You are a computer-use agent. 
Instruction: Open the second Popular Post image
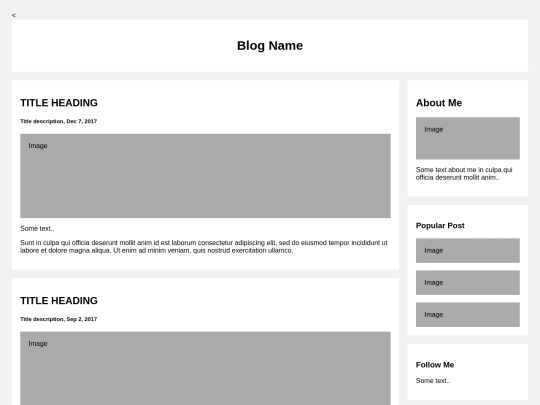[x=468, y=282]
